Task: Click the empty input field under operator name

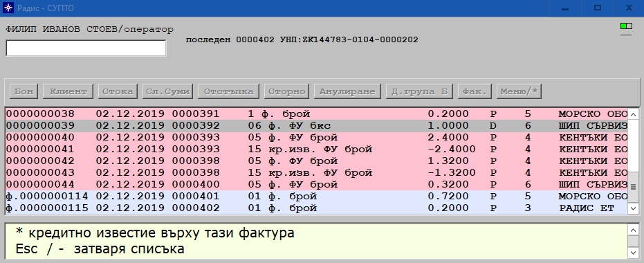Action: (x=86, y=48)
